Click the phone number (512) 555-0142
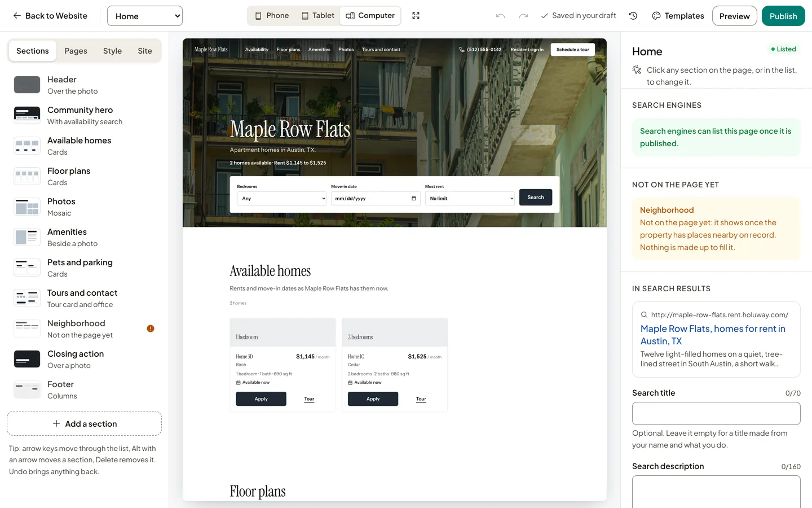The height and width of the screenshot is (508, 812). pos(484,50)
